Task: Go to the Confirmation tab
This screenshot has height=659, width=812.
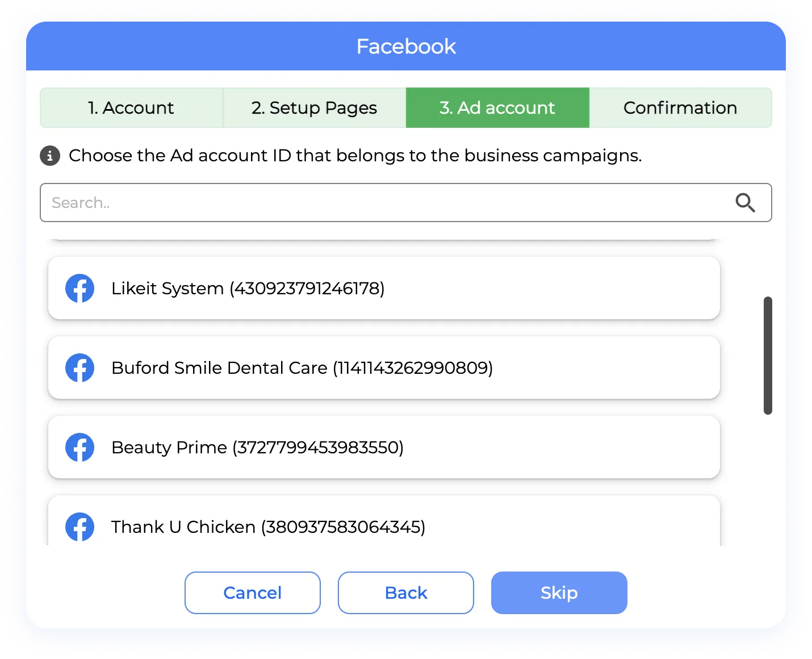Action: 680,108
